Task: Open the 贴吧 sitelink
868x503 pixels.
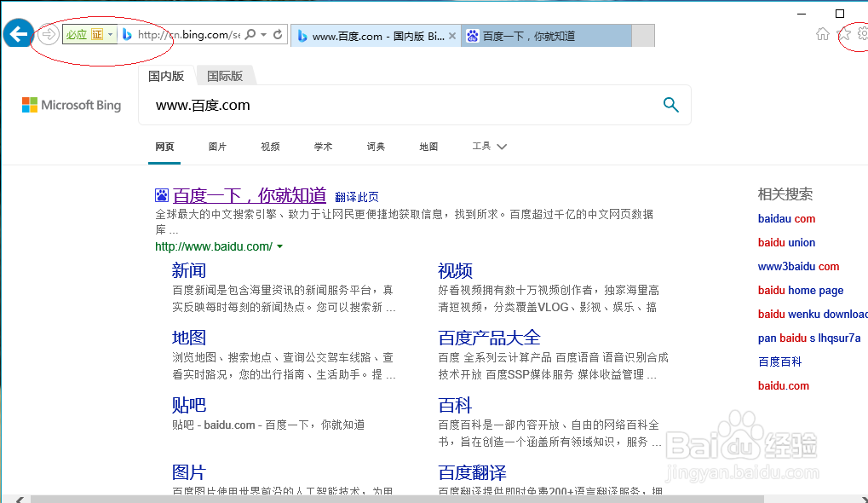Action: [189, 405]
